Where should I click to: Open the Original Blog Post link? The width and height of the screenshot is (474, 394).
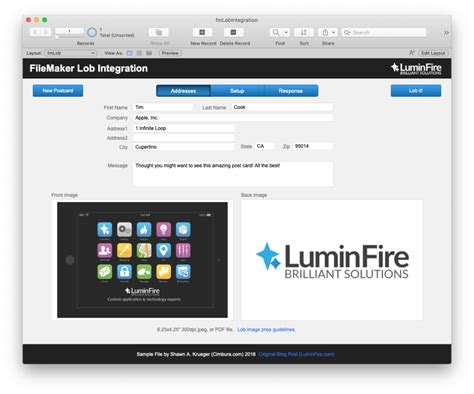tap(297, 354)
